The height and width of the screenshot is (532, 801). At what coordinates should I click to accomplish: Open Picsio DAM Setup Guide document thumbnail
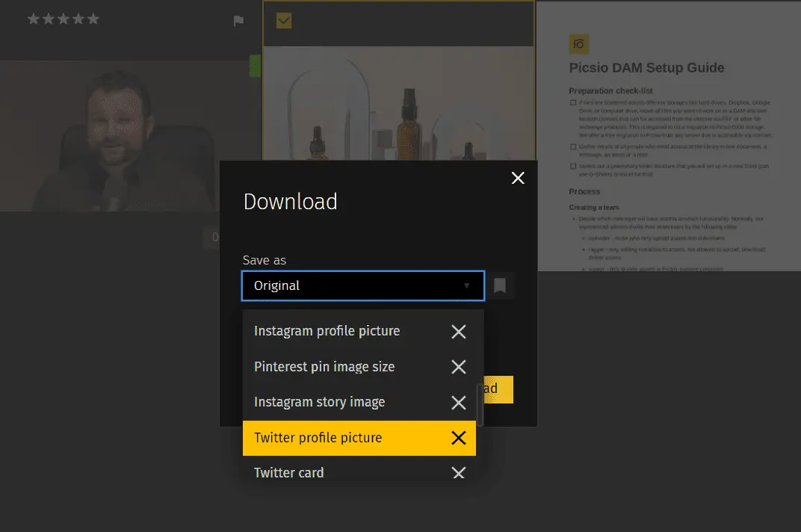[x=669, y=136]
